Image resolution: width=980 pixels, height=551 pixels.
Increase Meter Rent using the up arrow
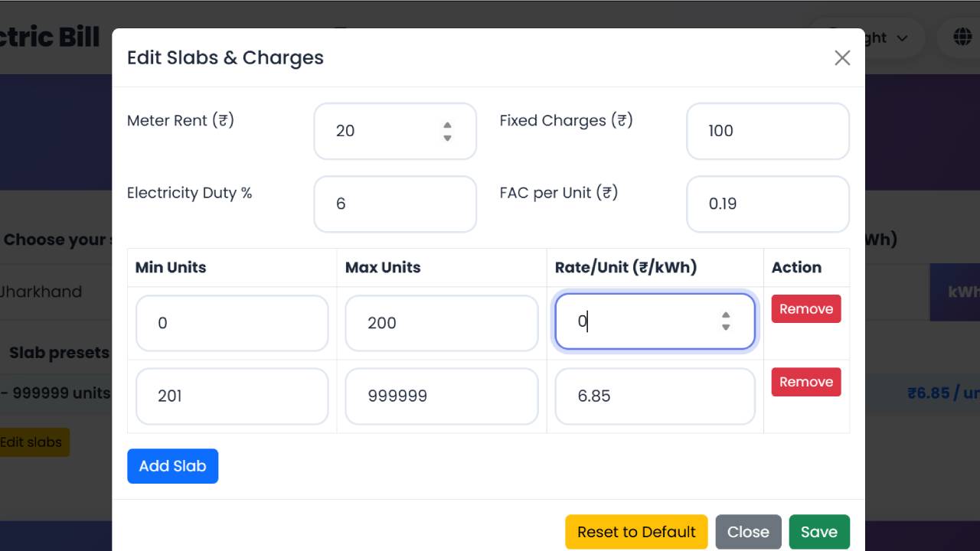coord(447,125)
